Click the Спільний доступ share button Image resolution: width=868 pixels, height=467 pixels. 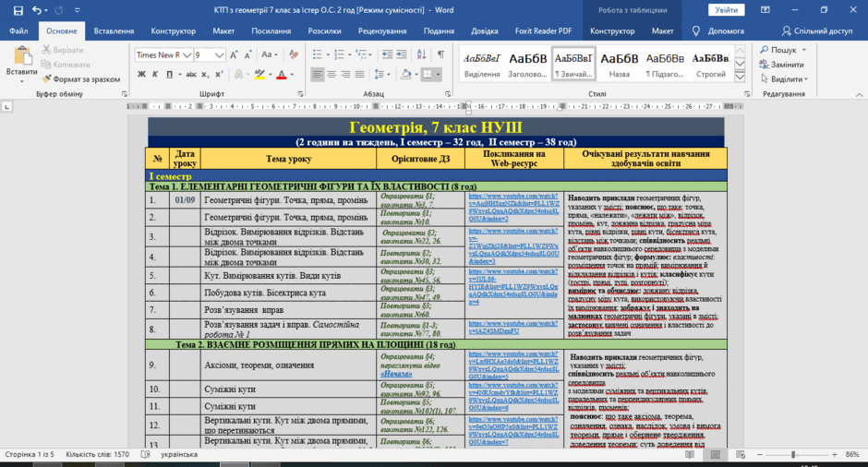[817, 31]
